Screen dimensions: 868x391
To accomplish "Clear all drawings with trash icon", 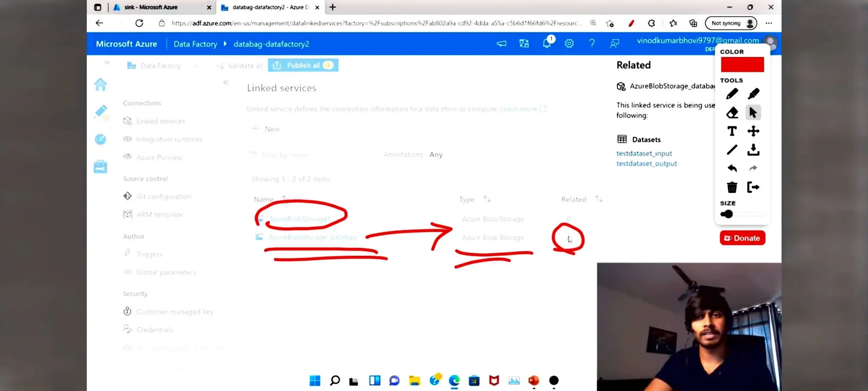I will (x=732, y=187).
